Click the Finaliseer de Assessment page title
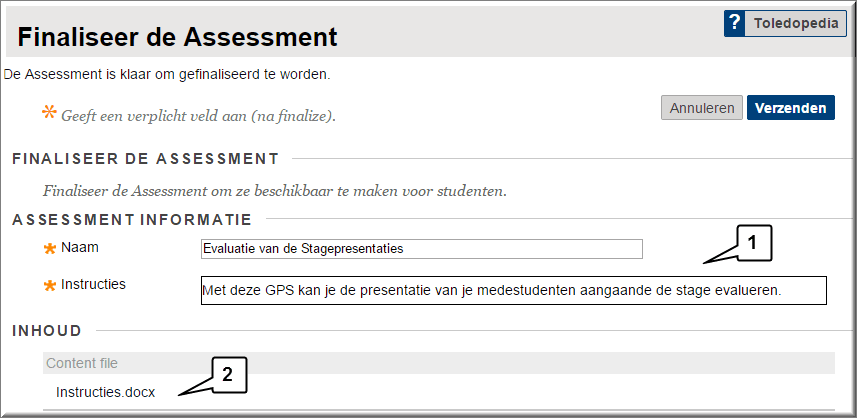 (177, 37)
